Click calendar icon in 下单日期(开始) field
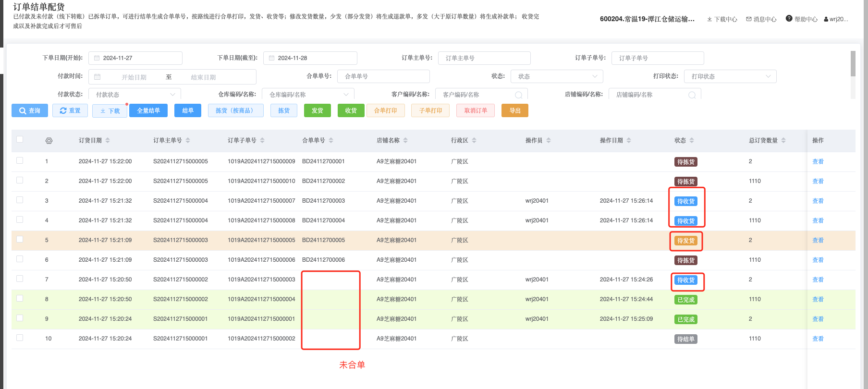 [x=97, y=58]
